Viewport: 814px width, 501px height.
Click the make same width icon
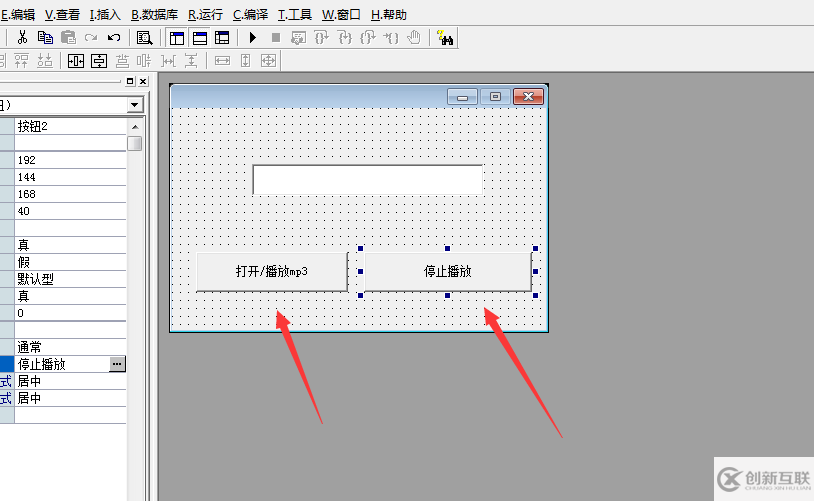point(222,61)
